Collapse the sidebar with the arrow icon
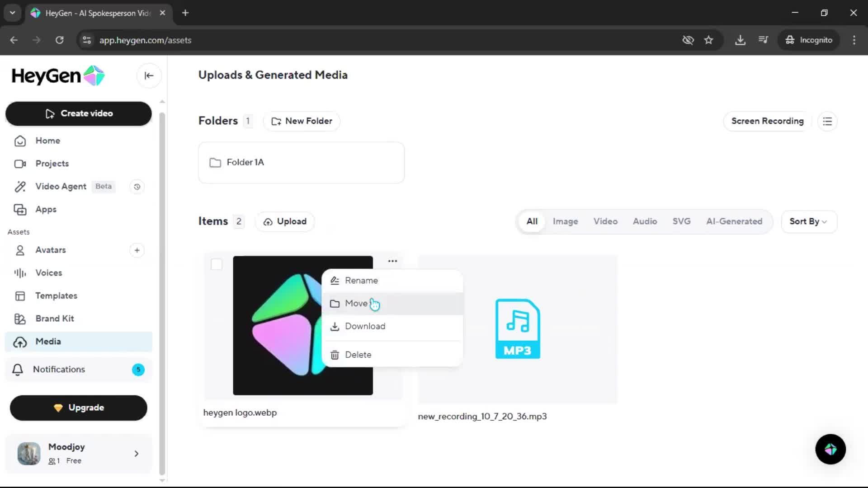Screen dimensions: 868x488 tap(149, 76)
